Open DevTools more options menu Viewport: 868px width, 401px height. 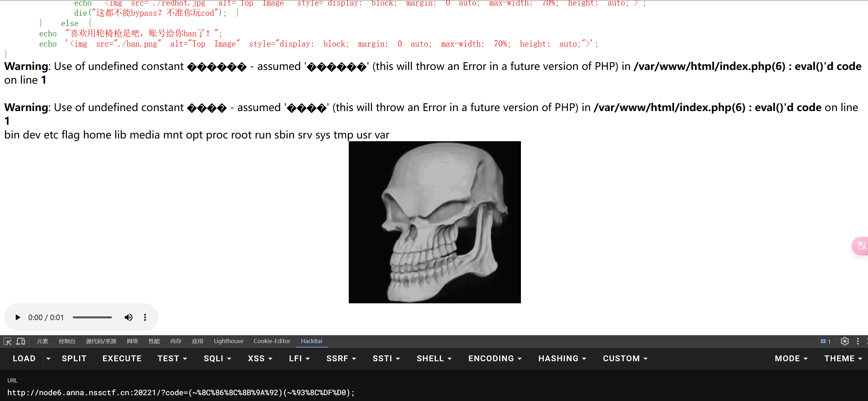click(x=858, y=341)
